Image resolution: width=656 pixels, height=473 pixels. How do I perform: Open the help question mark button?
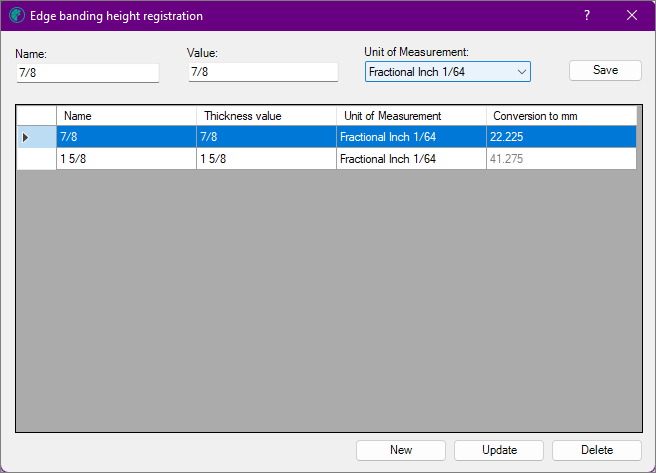pos(587,15)
